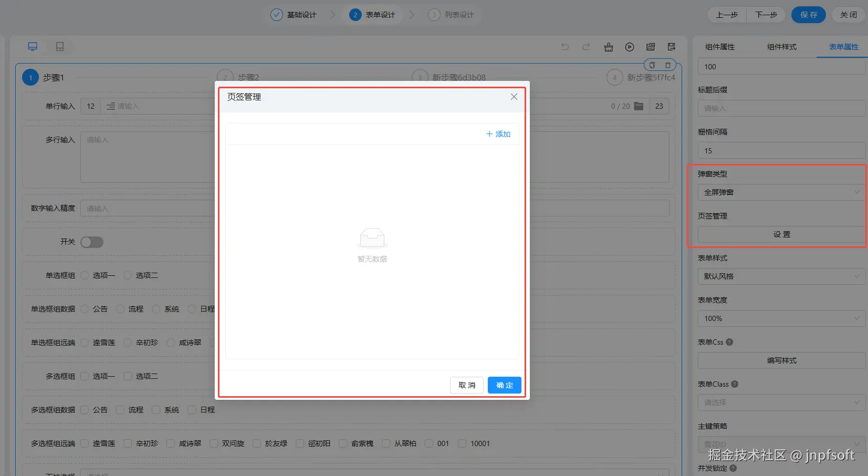Click the save icon in form toolbar
868x476 pixels.
click(672, 47)
